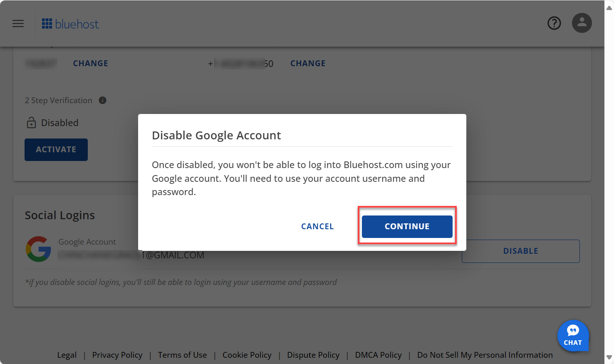The height and width of the screenshot is (364, 614).
Task: Click the scrollbar down arrow
Action: coord(609,357)
